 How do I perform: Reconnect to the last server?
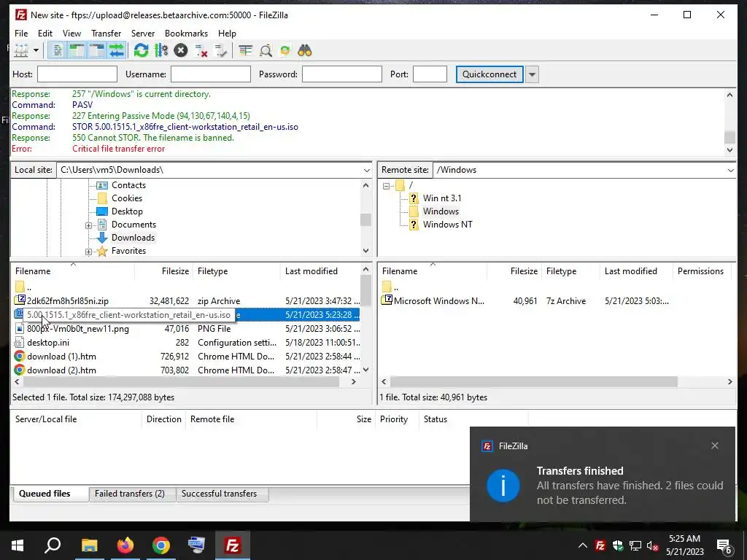(220, 50)
